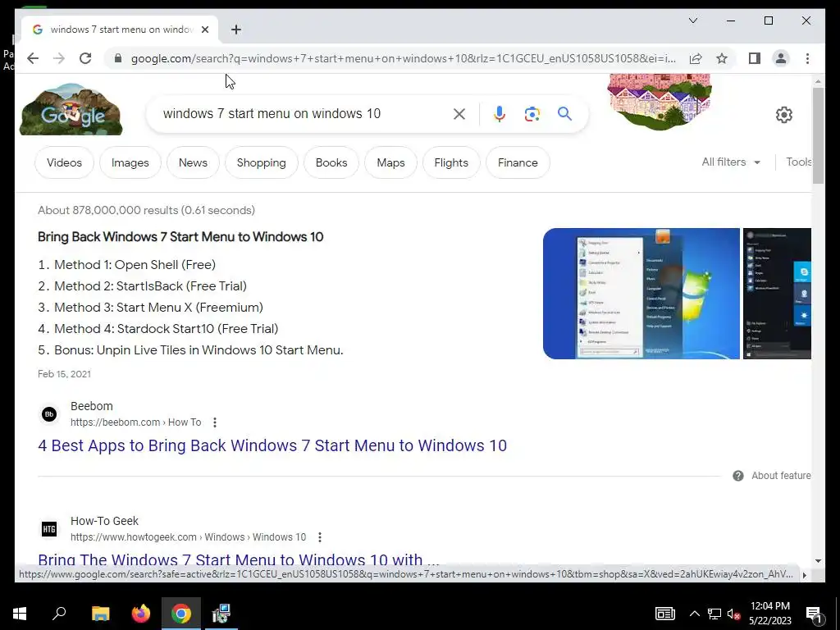Open taskbar search magnifier
Screen dimensions: 840x630
click(x=59, y=614)
